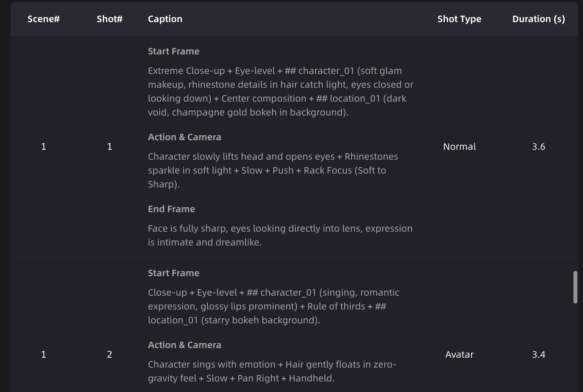Screen dimensions: 583x392
Task: Click shot number 2 cell
Action: click(110, 355)
